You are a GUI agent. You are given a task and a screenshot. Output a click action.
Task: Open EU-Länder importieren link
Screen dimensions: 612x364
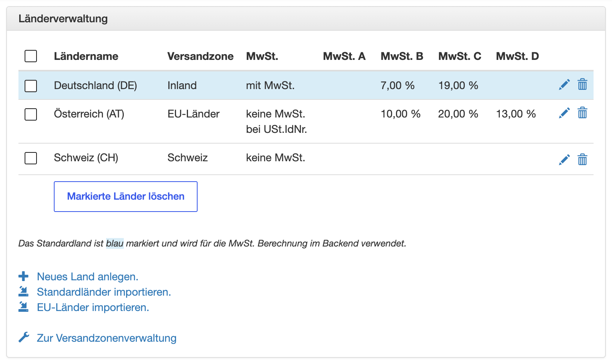coord(93,307)
